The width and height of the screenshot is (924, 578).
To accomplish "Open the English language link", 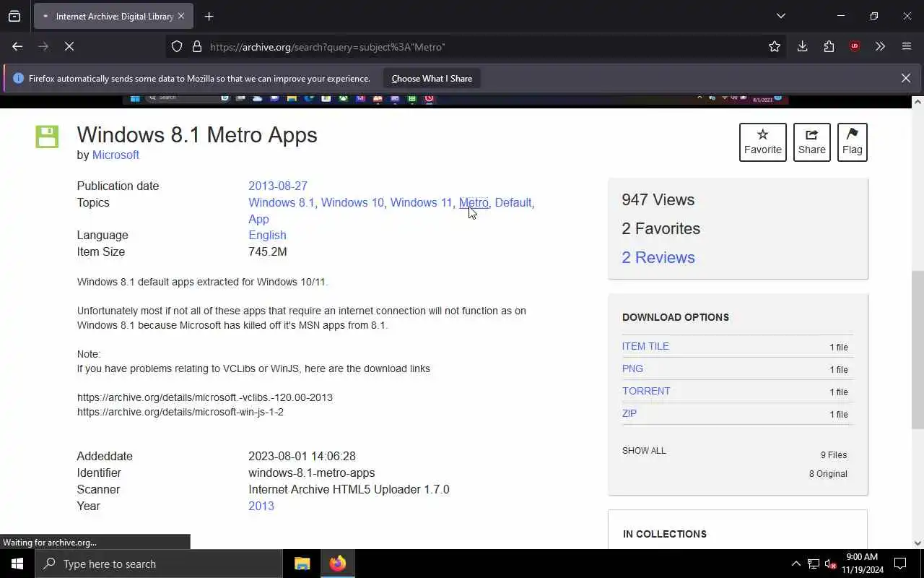I will point(267,235).
